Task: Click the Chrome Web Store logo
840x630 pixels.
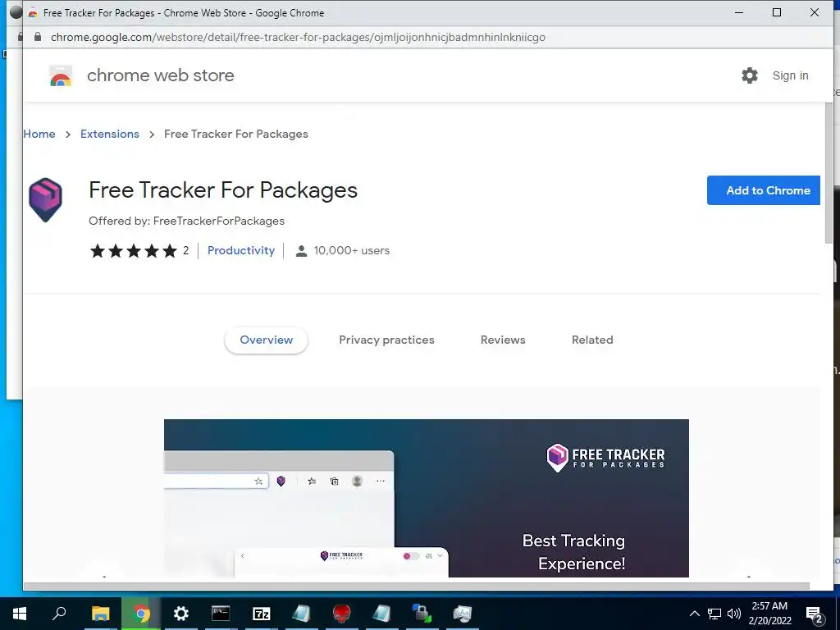Action: pyautogui.click(x=61, y=75)
